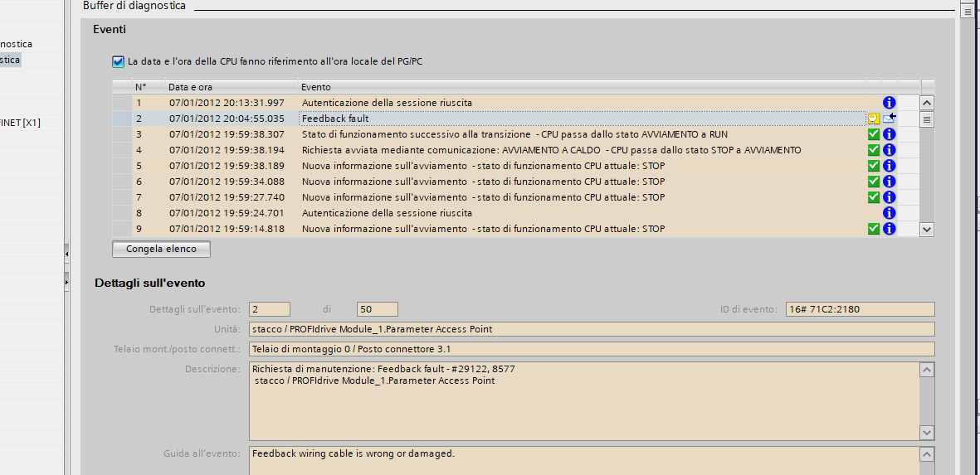The height and width of the screenshot is (475, 980).
Task: Click green checkmark icon on event row 5
Action: click(x=873, y=166)
